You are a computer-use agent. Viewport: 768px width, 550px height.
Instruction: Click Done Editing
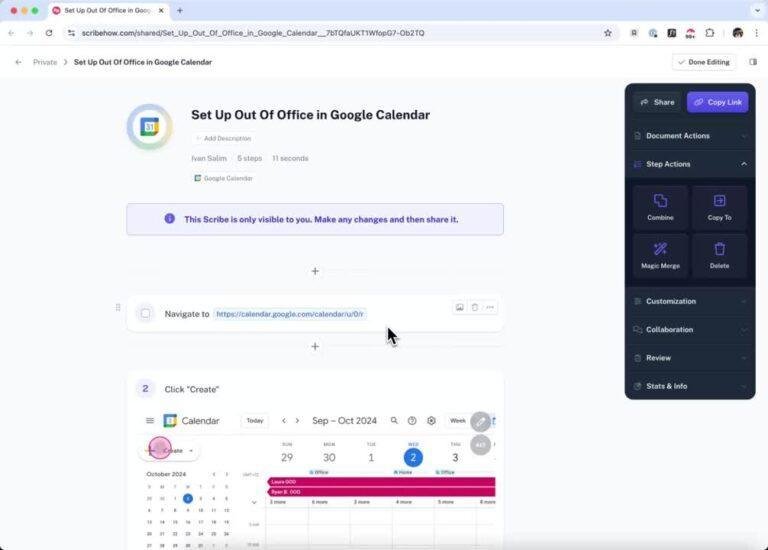pyautogui.click(x=704, y=62)
